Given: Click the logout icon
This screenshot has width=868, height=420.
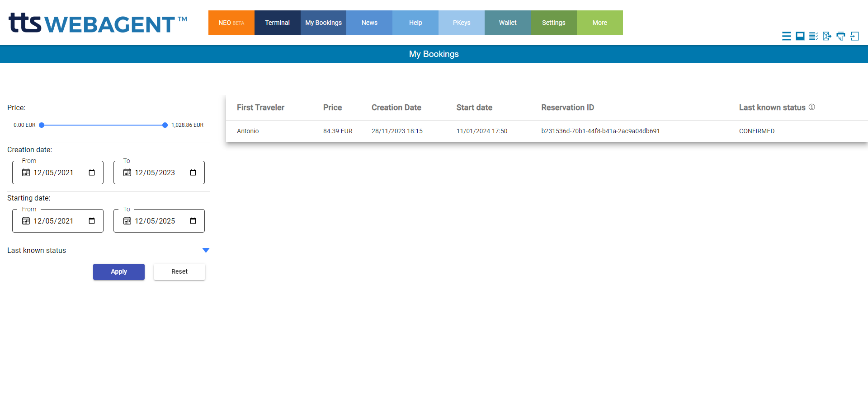Looking at the screenshot, I should tap(855, 36).
